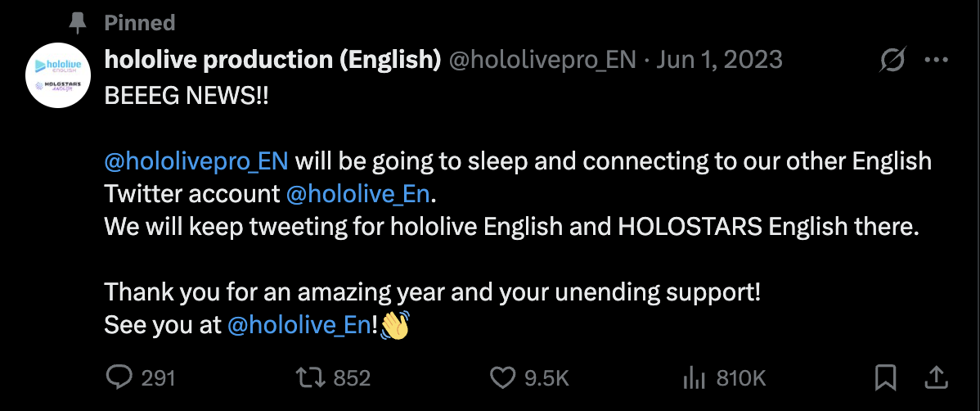980x411 pixels.
Task: Click the 9.5K likes count
Action: click(546, 377)
